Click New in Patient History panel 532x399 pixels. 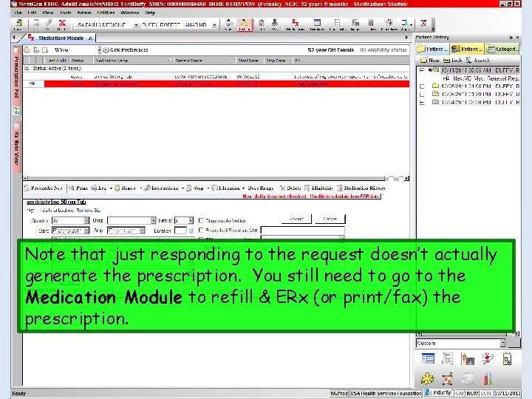point(430,60)
